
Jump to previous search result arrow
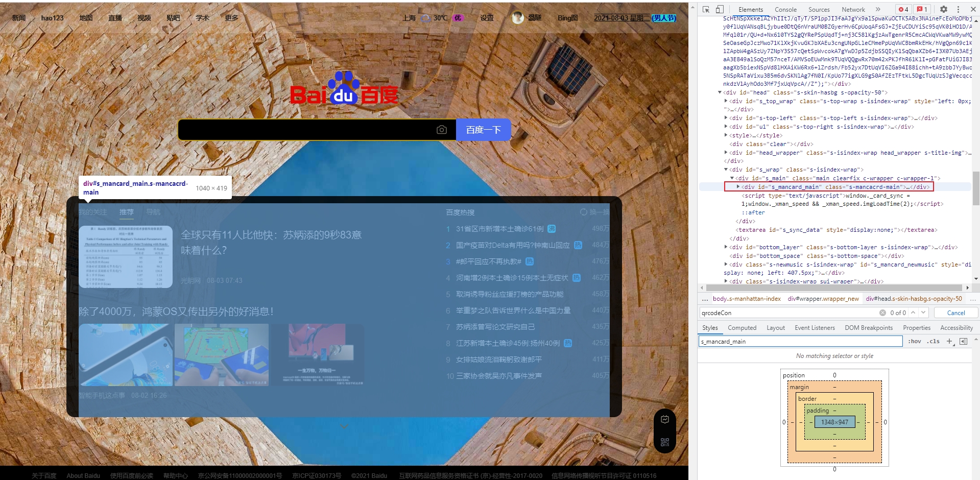coord(913,313)
